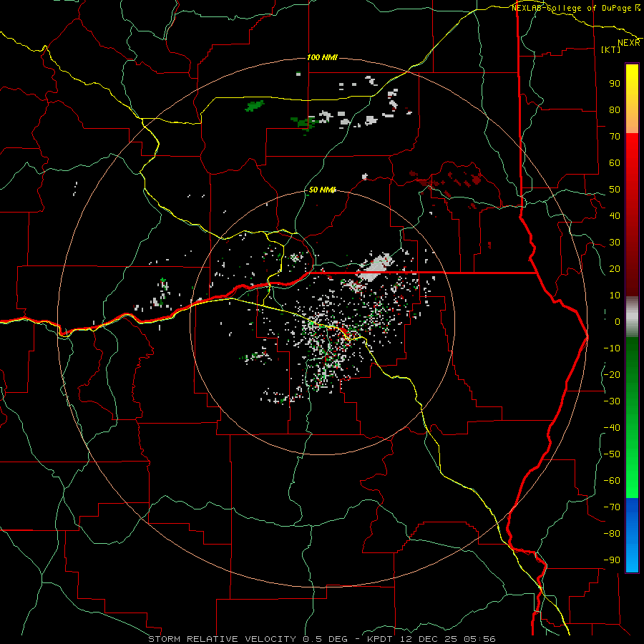The height and width of the screenshot is (644, 644).
Task: Click the 50 NMI range ring label
Action: point(322,190)
